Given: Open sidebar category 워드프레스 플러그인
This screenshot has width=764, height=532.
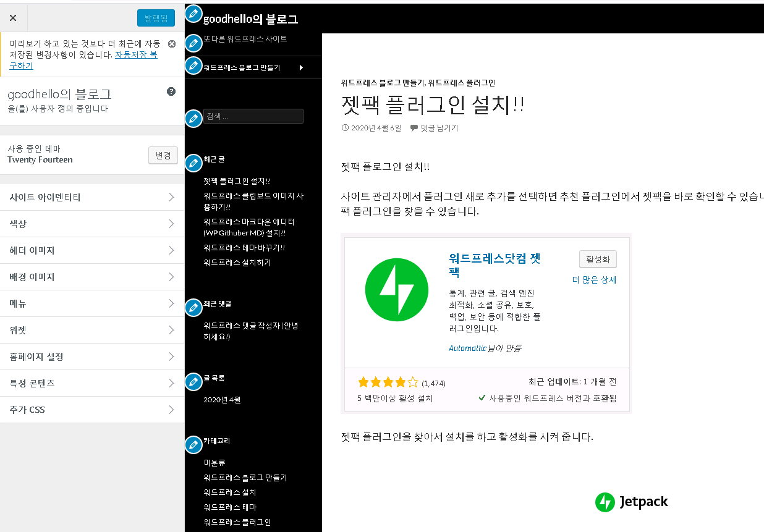Looking at the screenshot, I should [237, 522].
